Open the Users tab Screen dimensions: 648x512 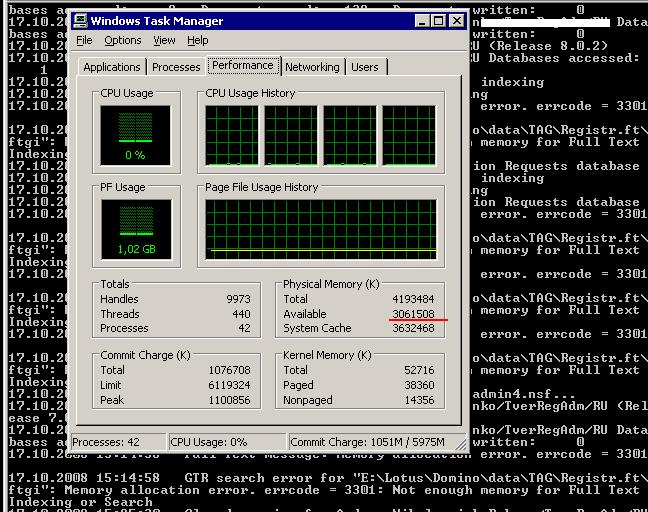tap(365, 67)
